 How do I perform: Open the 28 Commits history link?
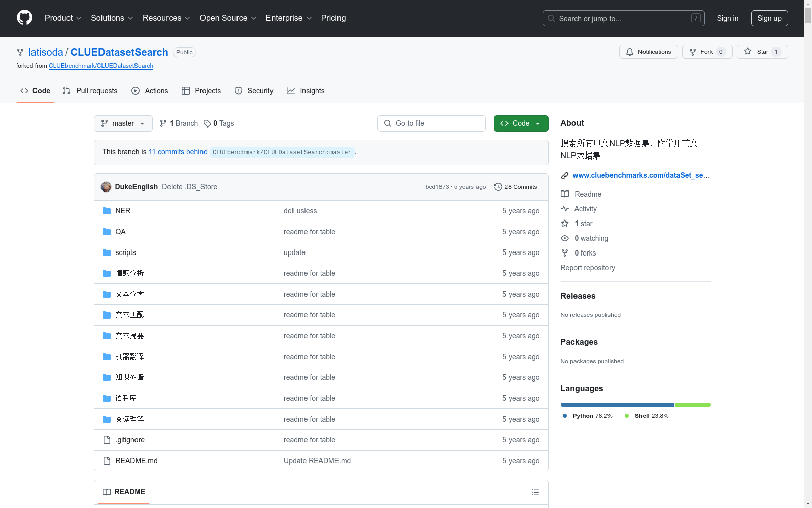[516, 187]
